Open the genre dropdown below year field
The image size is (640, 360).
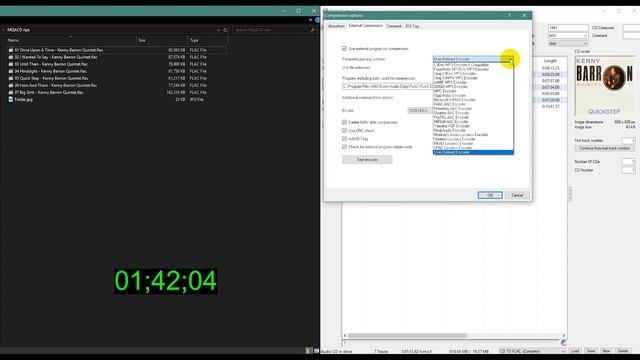coord(585,36)
